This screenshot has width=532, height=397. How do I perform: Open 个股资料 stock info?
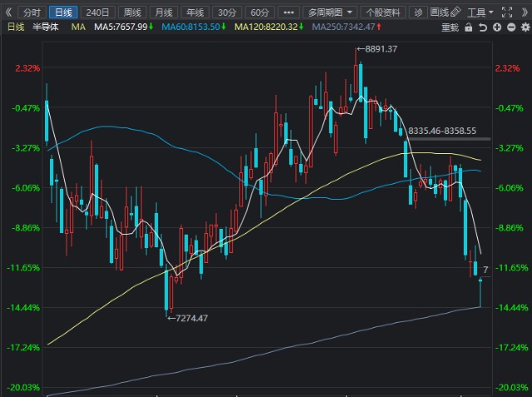pos(382,12)
